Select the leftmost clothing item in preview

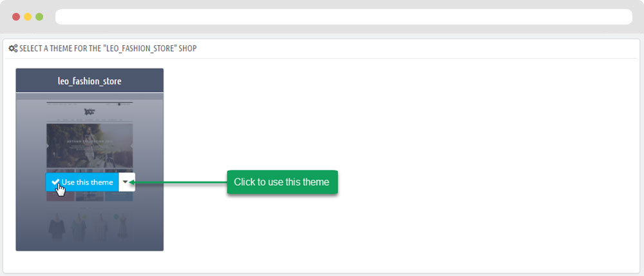click(57, 226)
